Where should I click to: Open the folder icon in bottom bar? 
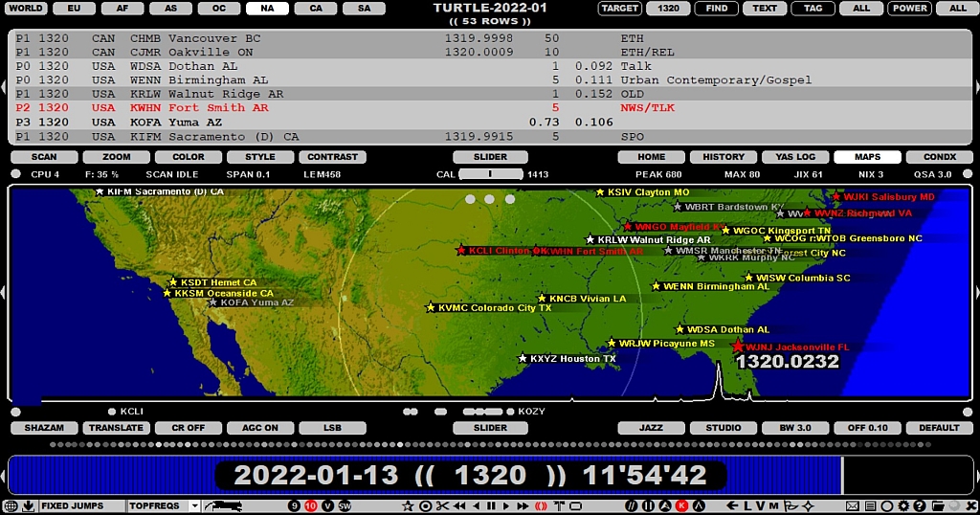coord(937,505)
